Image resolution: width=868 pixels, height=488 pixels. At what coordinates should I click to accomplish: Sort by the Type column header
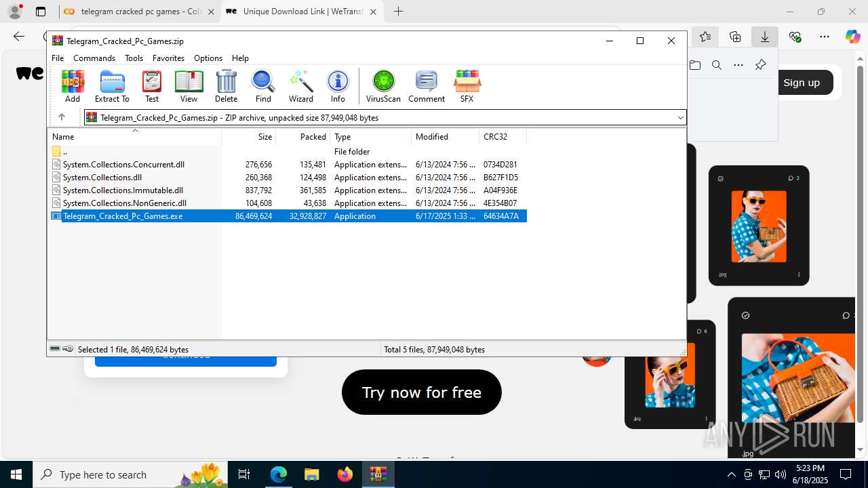371,137
